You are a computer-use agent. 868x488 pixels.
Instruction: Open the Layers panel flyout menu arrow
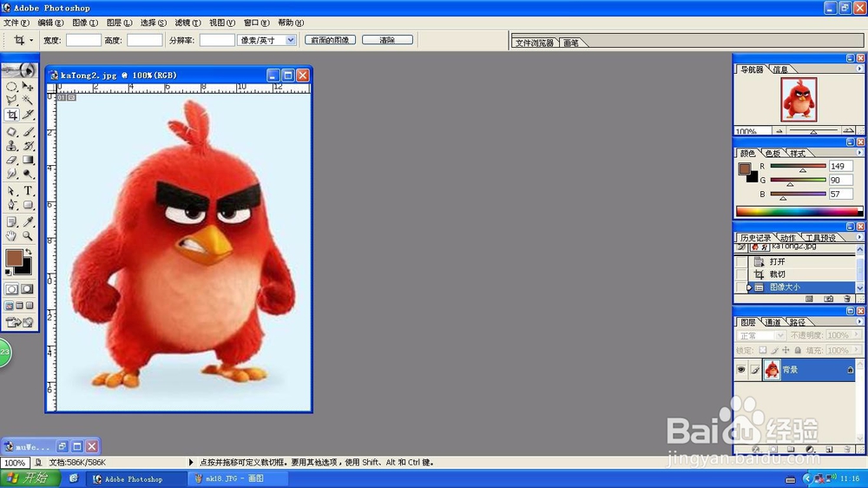(x=859, y=321)
